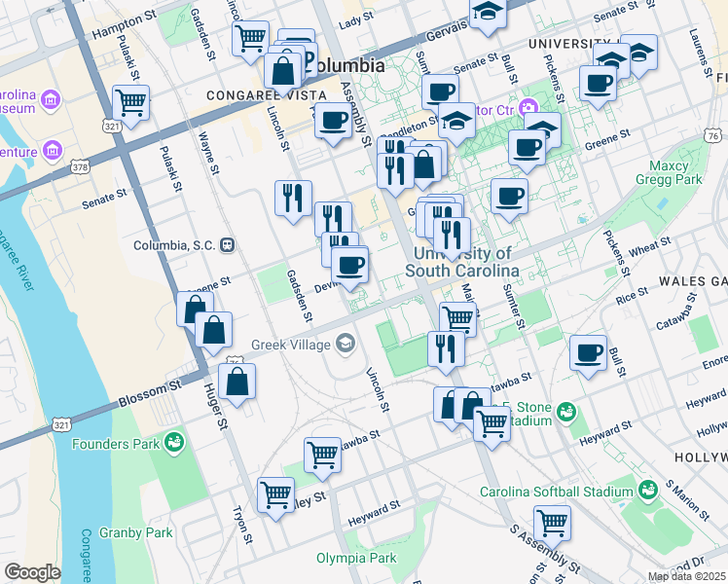Screen dimensions: 728x584
Task: Click the coffee cup marker near Bull St south
Action: (588, 353)
